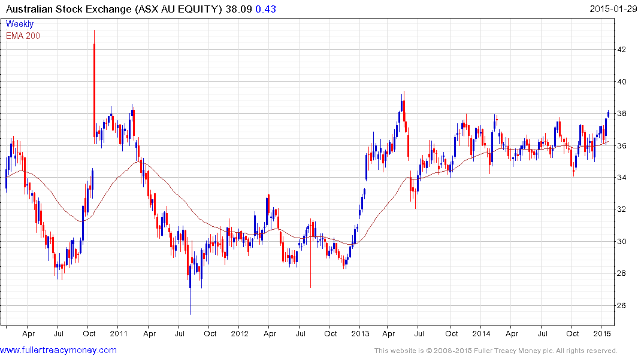Click the 38 price axis label
The image size is (644, 359).
tap(622, 114)
